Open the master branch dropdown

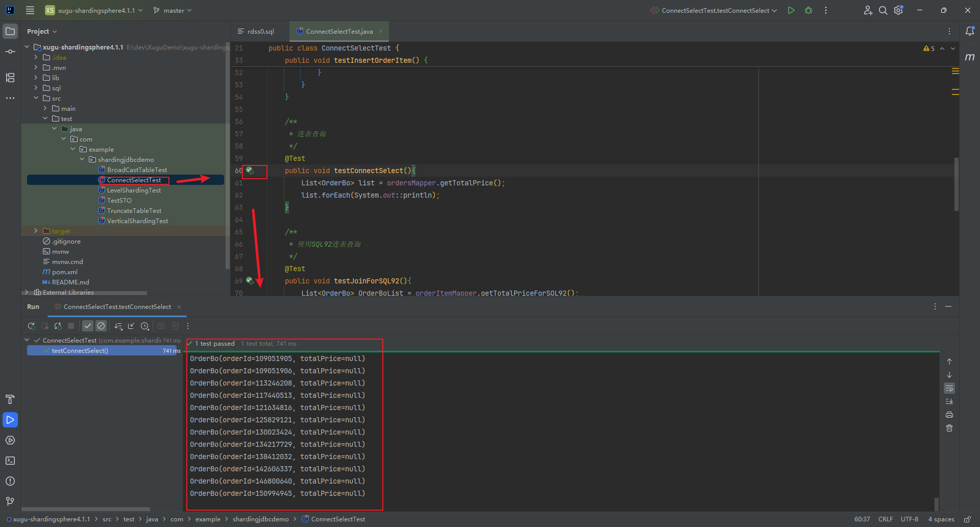[173, 10]
